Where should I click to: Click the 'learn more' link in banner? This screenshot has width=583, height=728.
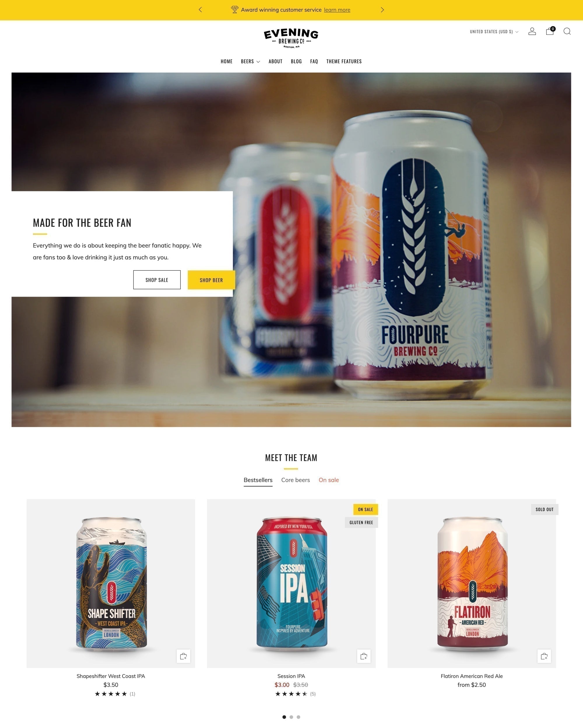point(337,10)
